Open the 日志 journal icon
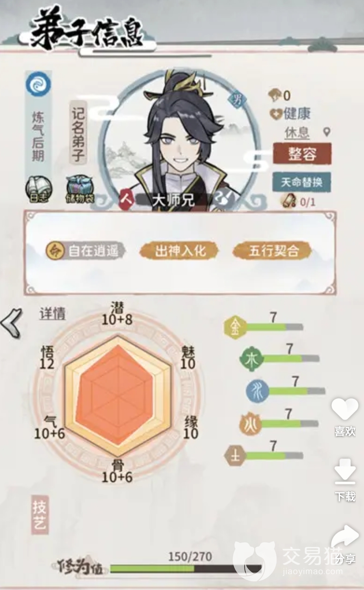Screen dimensions: 364x590 [38, 189]
